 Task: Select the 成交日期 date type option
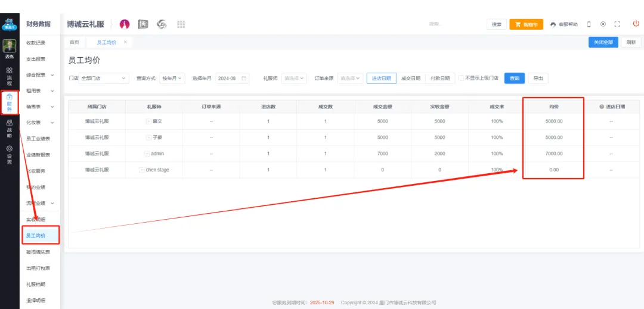pos(410,78)
